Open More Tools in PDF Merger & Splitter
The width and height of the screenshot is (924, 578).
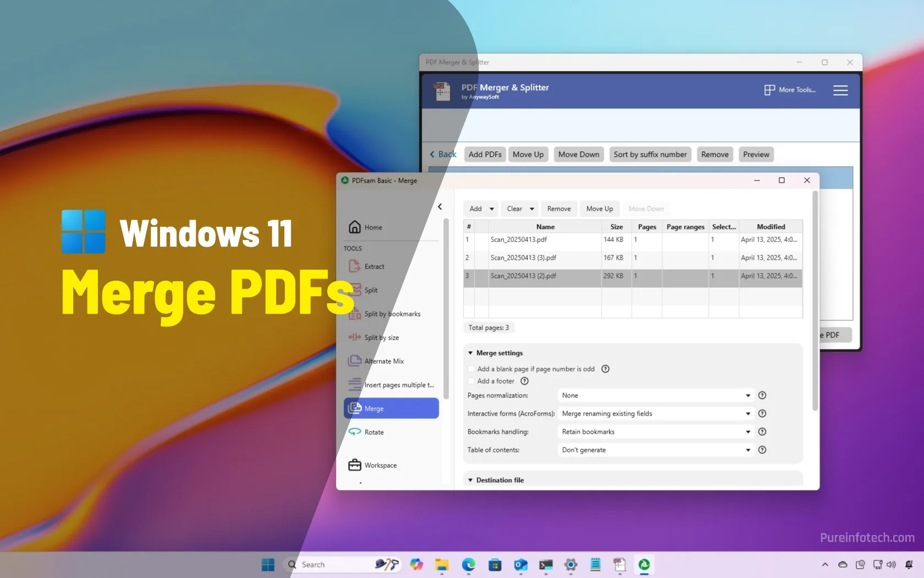790,90
